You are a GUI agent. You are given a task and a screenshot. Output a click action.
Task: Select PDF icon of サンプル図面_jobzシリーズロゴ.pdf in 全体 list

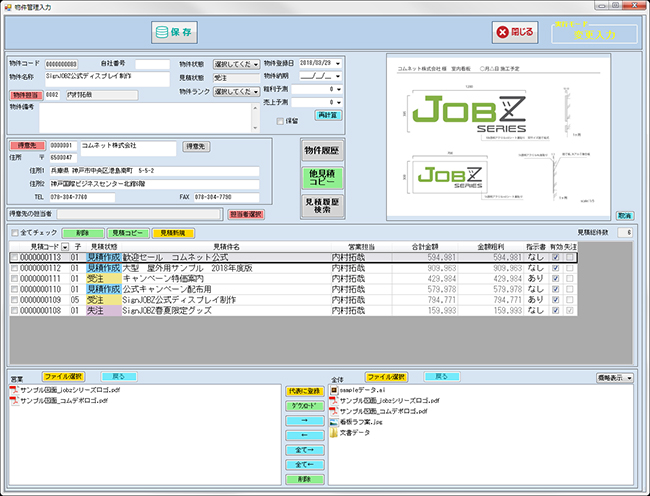pyautogui.click(x=334, y=401)
